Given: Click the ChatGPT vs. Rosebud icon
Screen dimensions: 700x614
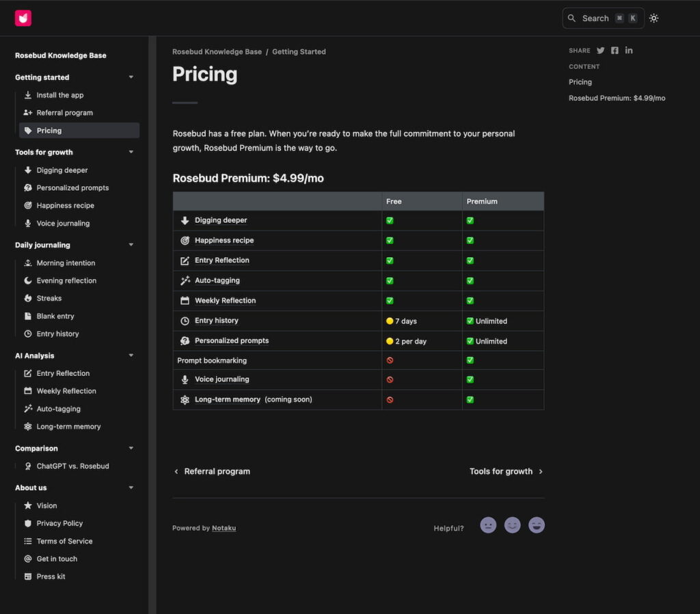Looking at the screenshot, I should click(27, 466).
